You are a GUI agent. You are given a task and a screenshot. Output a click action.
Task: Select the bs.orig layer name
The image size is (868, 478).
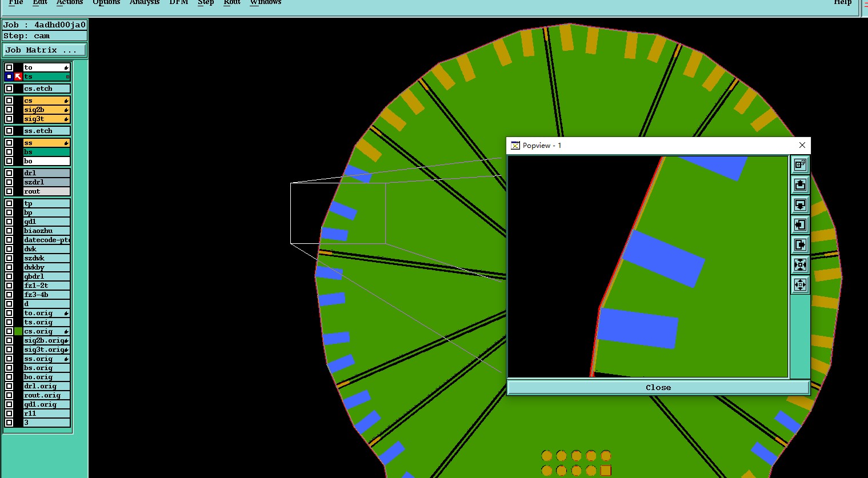tap(46, 368)
